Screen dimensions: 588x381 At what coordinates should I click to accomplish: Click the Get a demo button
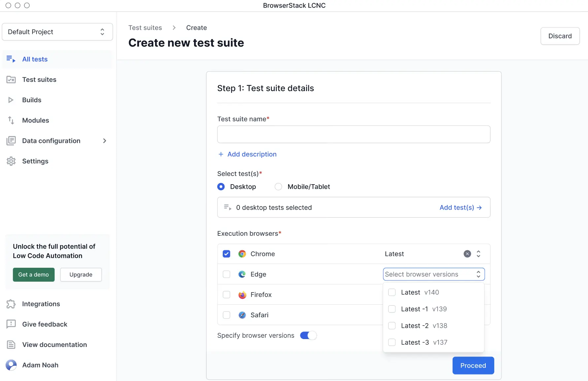(x=34, y=275)
